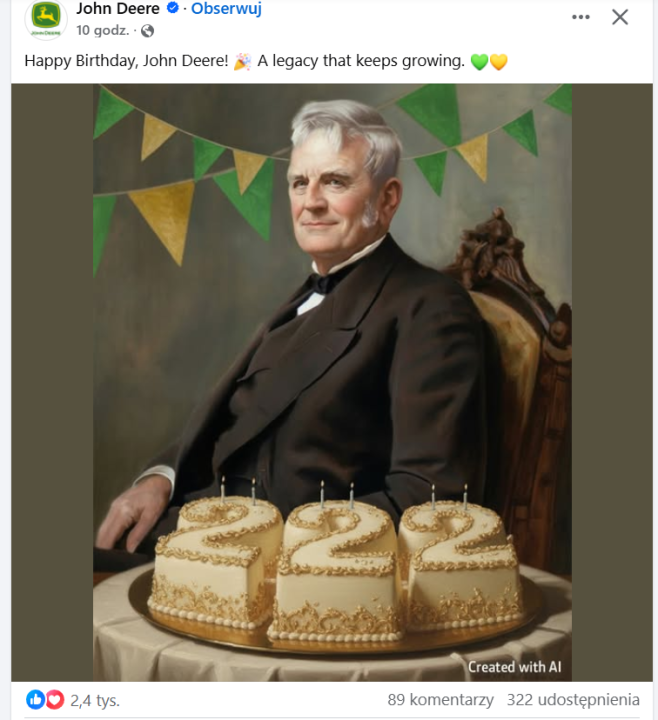
Task: Open the 10 godz. timestamp link
Action: pyautogui.click(x=103, y=30)
